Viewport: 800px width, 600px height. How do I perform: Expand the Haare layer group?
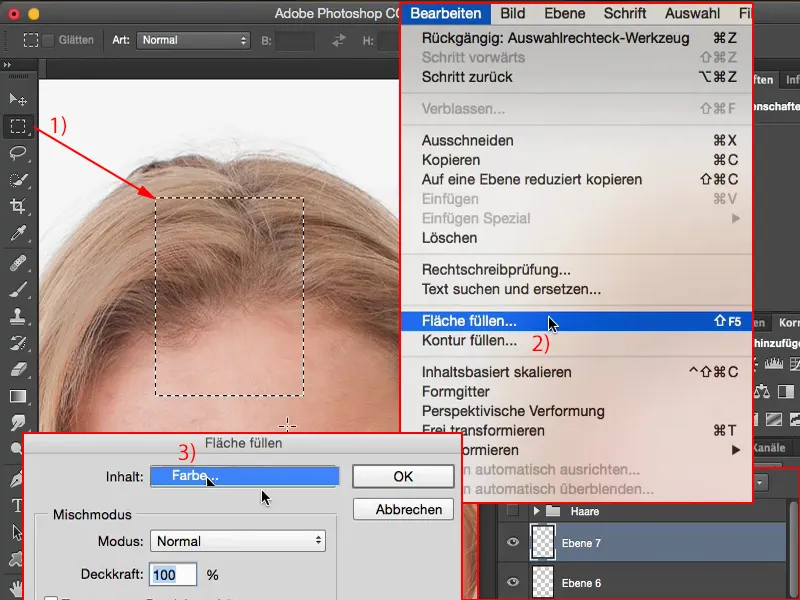click(536, 511)
